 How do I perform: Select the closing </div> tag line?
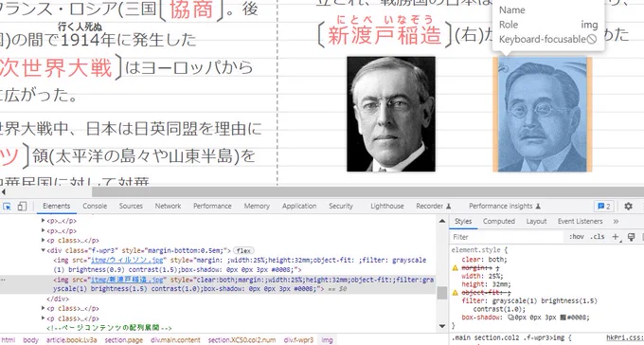coord(59,299)
